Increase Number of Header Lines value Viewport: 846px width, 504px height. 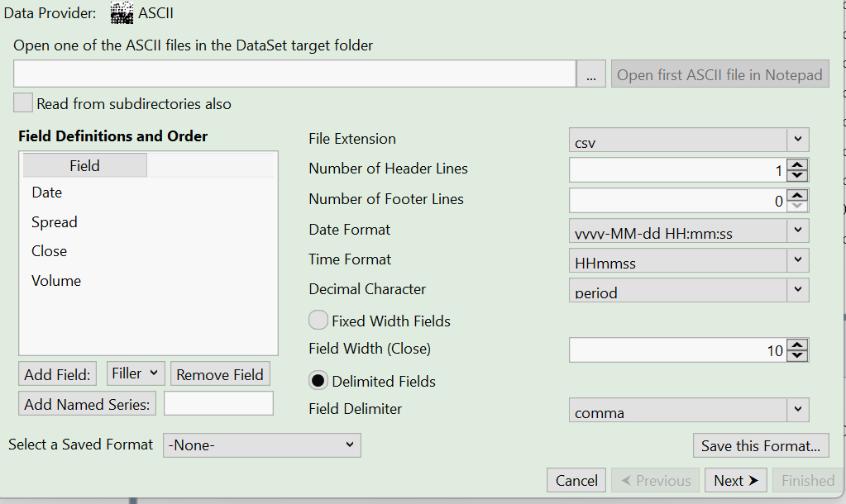pyautogui.click(x=797, y=164)
